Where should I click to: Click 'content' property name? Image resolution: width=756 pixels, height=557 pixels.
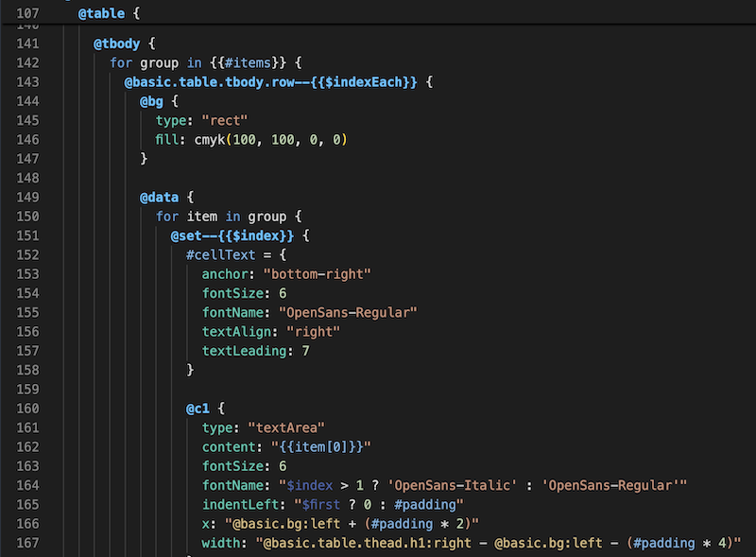[x=229, y=447]
